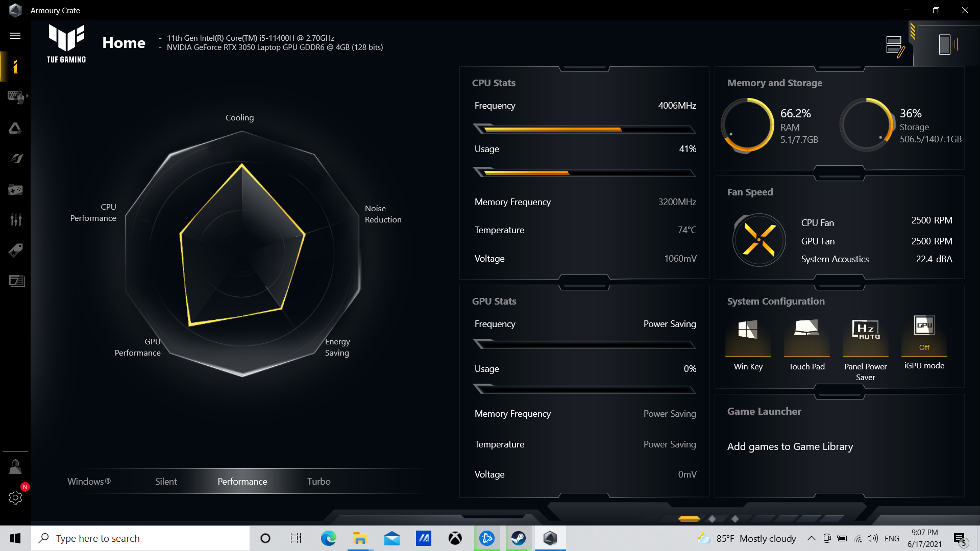Open File Explorer from the taskbar

coord(360,538)
